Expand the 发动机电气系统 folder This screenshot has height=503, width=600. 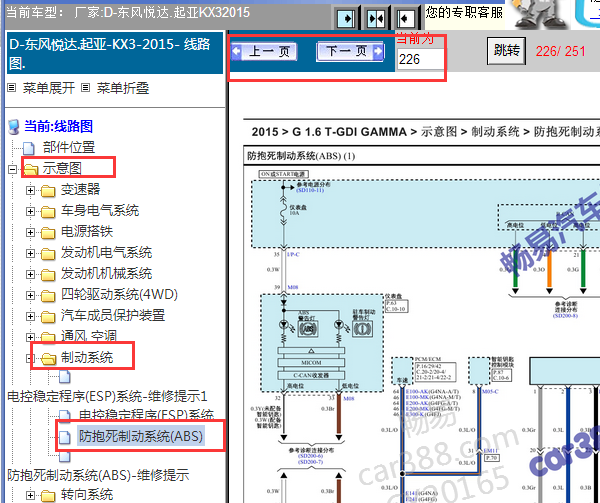(31, 253)
